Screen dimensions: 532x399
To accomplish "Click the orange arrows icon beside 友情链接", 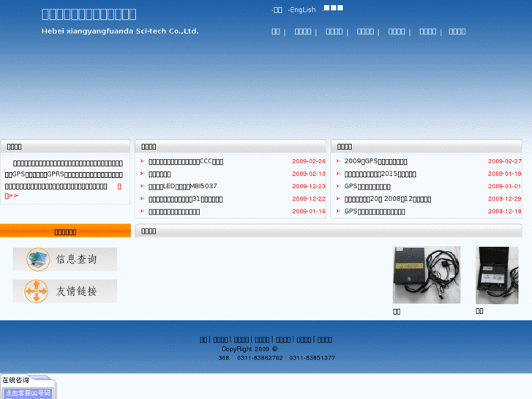I will [37, 291].
